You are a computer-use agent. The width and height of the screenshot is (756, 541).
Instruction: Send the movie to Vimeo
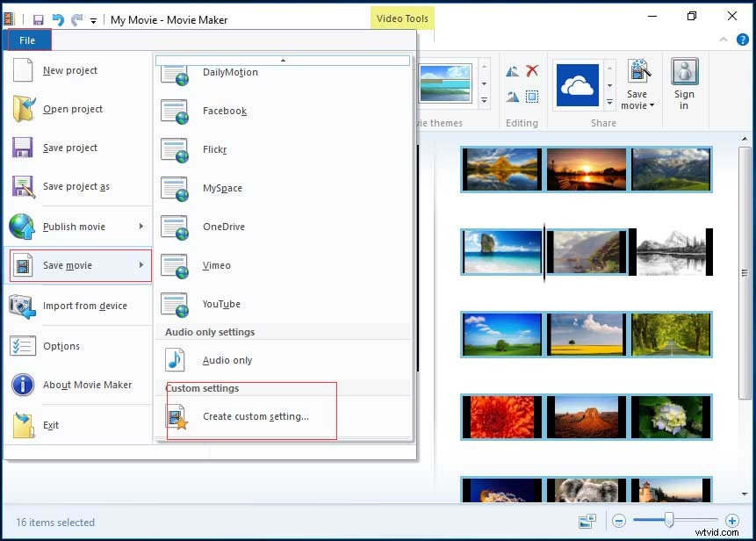(x=217, y=265)
